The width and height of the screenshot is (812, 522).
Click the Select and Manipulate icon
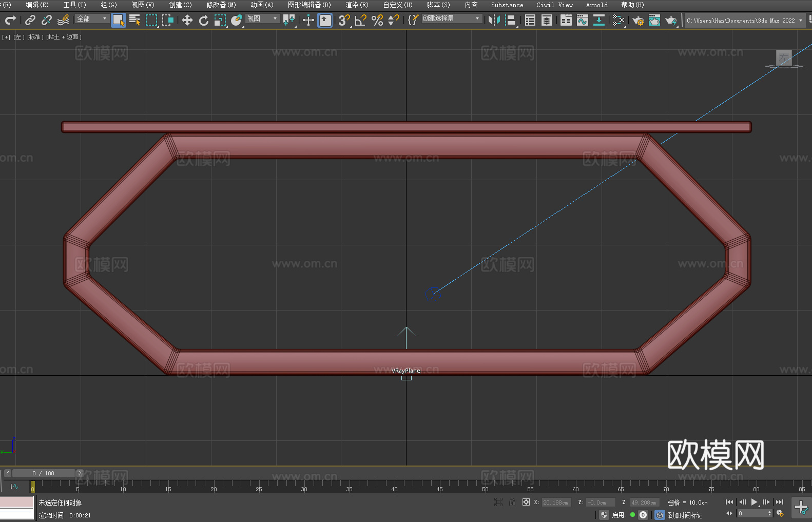click(x=308, y=20)
